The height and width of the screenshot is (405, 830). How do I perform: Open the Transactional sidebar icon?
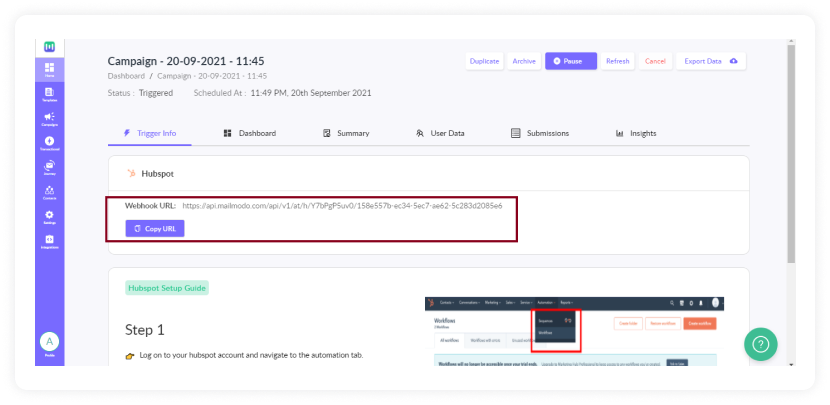click(x=50, y=143)
